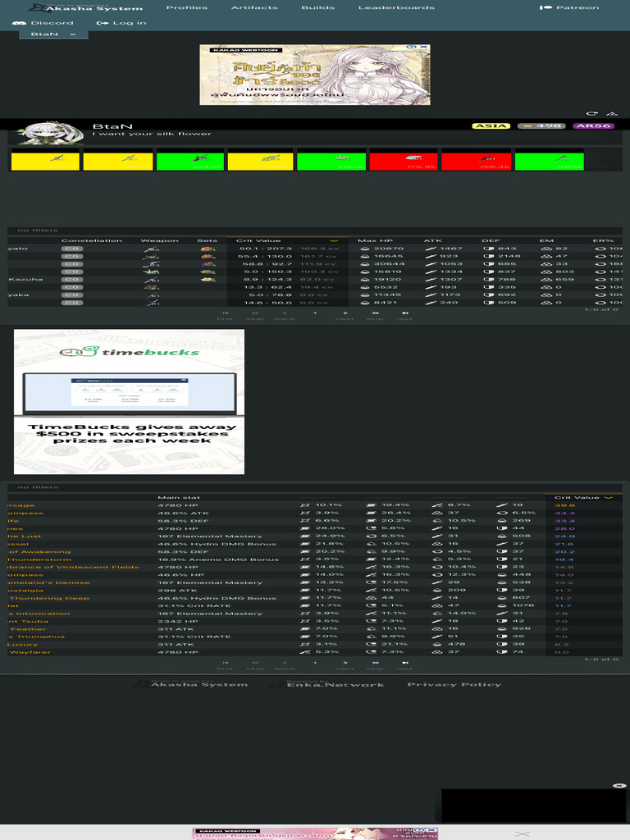
Task: Jump to first page of builds table
Action: pyautogui.click(x=225, y=313)
